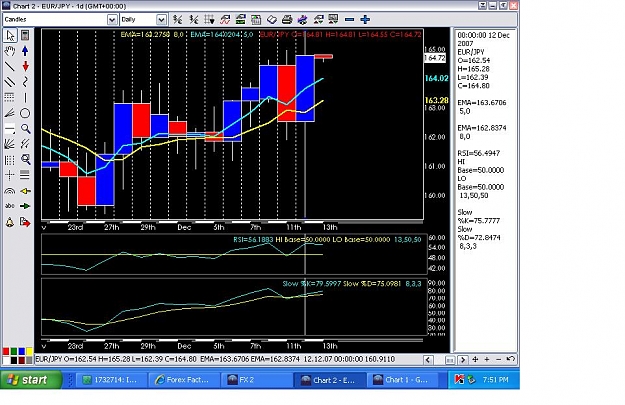Viewport: 625px width, 405px height.
Task: Select the horizontal double-line tool
Action: click(25, 175)
